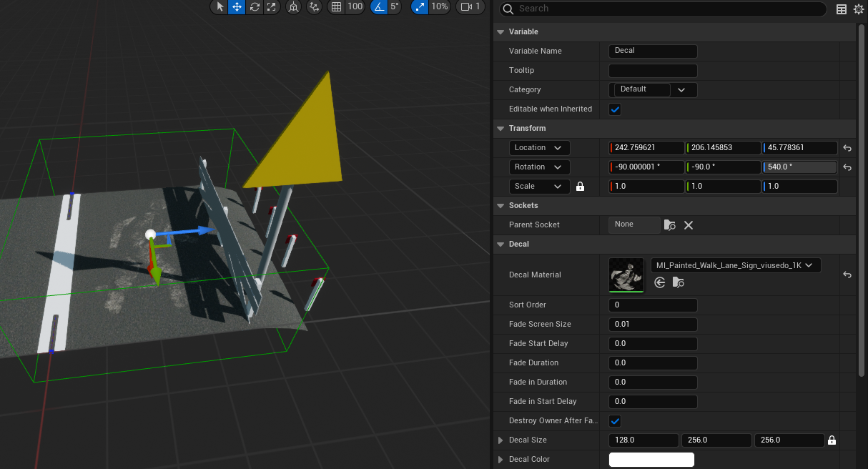Toggle surface snapping icon in viewport toolbar
The image size is (868, 469).
pos(314,6)
